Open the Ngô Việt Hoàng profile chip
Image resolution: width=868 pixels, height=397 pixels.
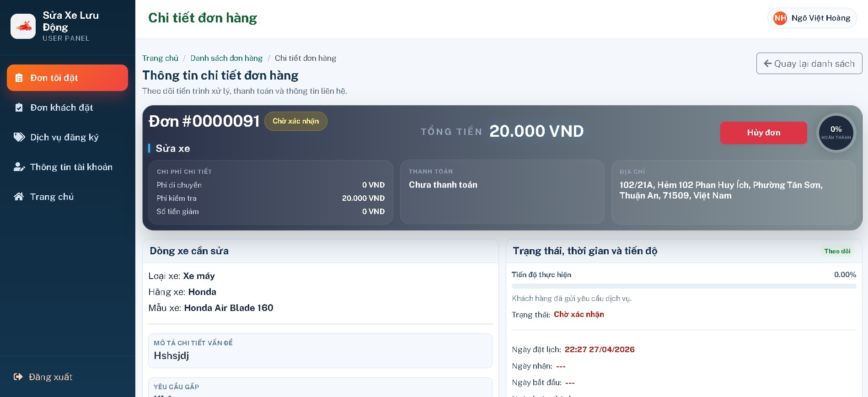[812, 18]
